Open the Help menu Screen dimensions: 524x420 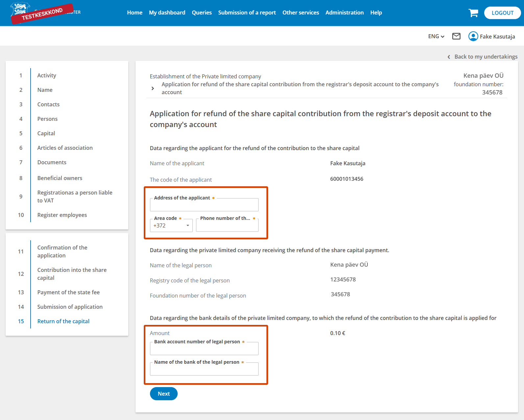376,13
